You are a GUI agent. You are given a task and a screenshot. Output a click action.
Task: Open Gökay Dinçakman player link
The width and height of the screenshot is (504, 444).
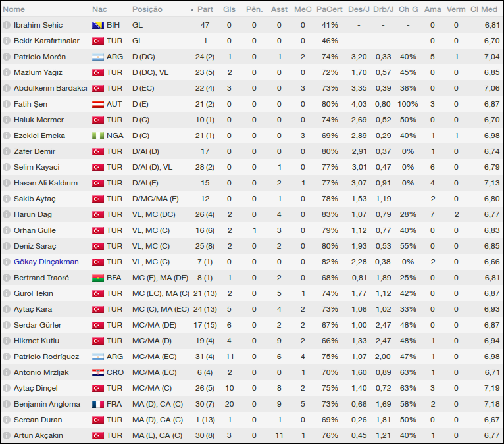(x=46, y=262)
